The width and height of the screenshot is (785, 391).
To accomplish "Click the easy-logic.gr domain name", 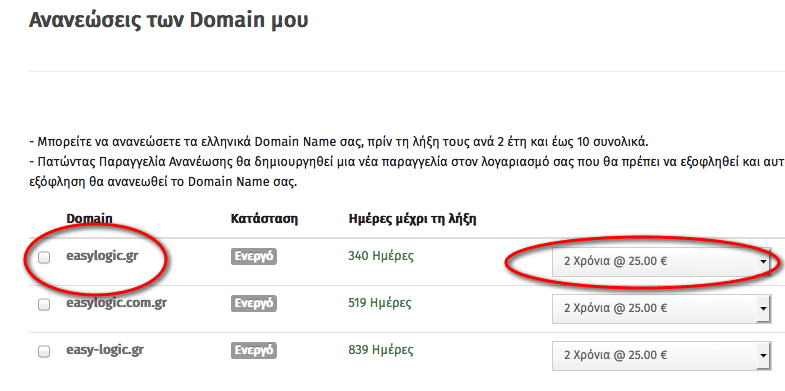I will pyautogui.click(x=105, y=349).
